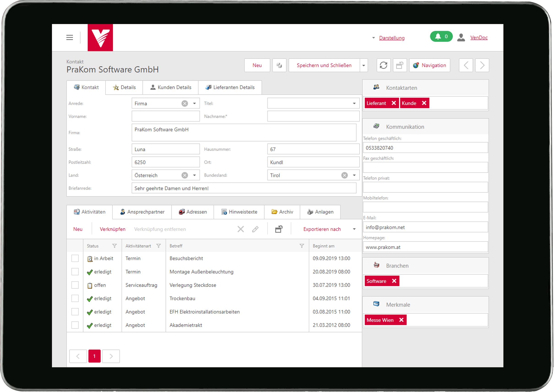Screen dimensions: 554x392
Task: Click the E-Mail input field
Action: click(425, 227)
